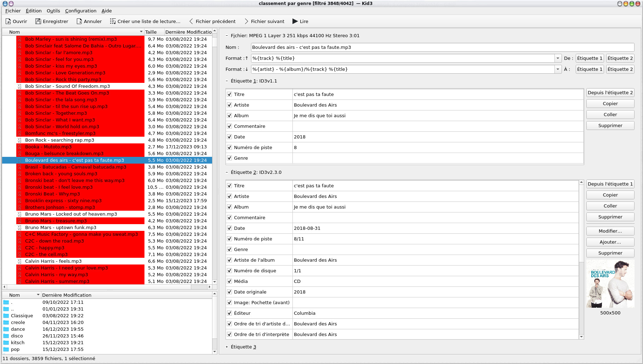643x364 pixels.
Task: Click tag icon of Bruno Mars - Locked out of heaven.mp3
Action: 19,214
